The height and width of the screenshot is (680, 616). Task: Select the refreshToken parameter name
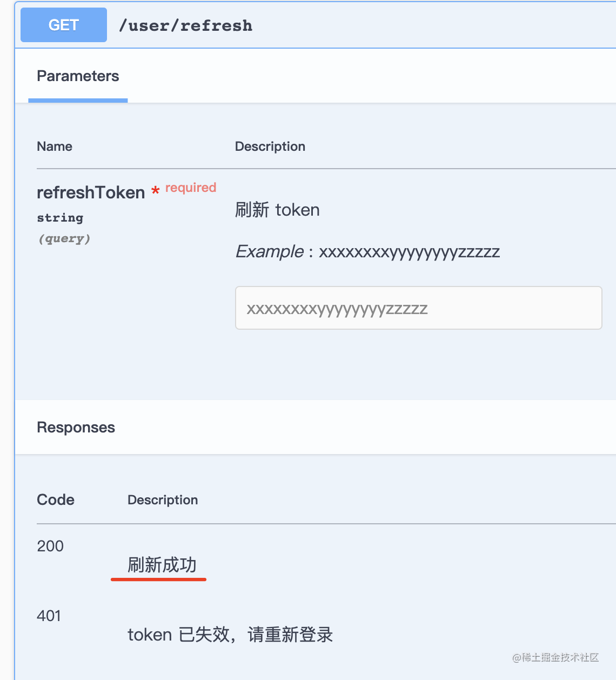point(91,192)
